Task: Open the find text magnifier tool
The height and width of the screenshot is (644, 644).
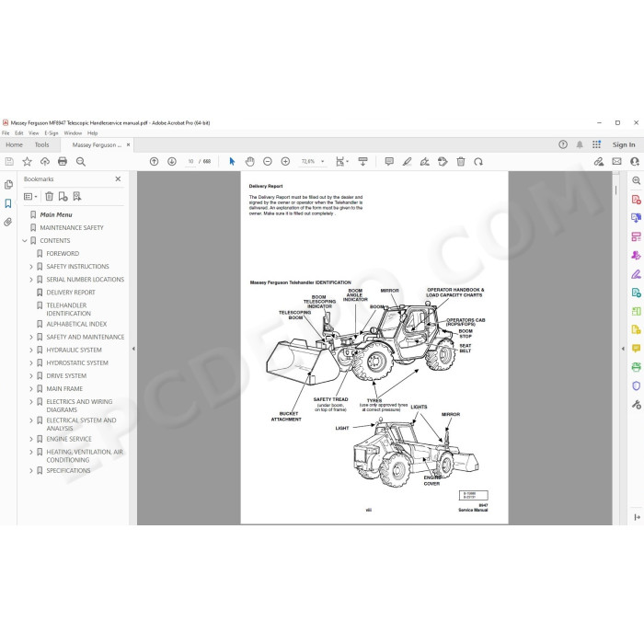Action: tap(81, 161)
